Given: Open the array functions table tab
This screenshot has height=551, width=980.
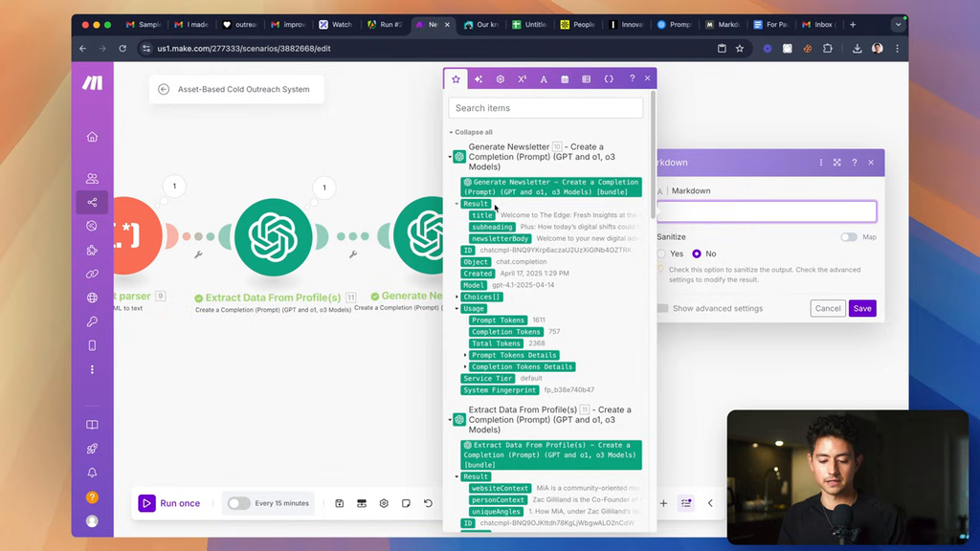Looking at the screenshot, I should tap(587, 78).
